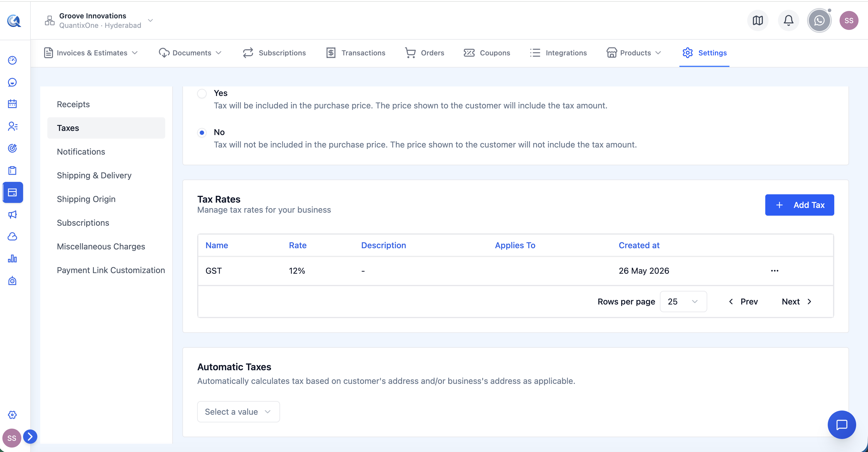Image resolution: width=868 pixels, height=452 pixels.
Task: Select No for tax-inclusive pricing
Action: tap(202, 132)
